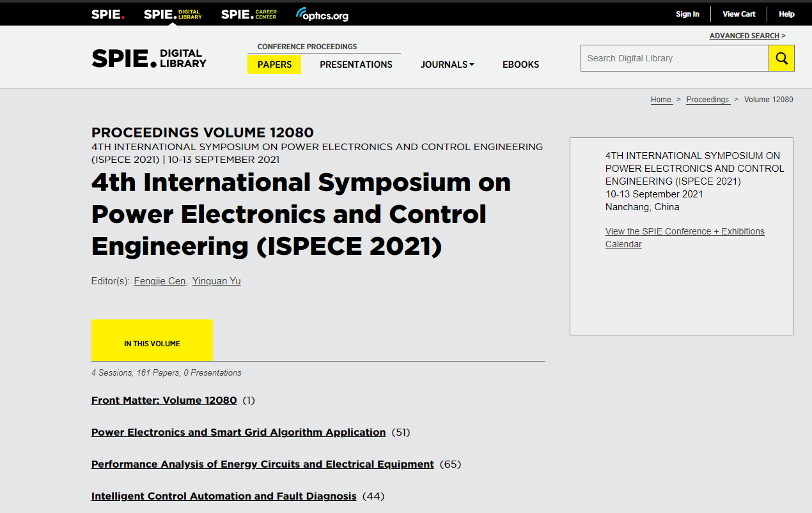Open the Help link

tap(786, 14)
